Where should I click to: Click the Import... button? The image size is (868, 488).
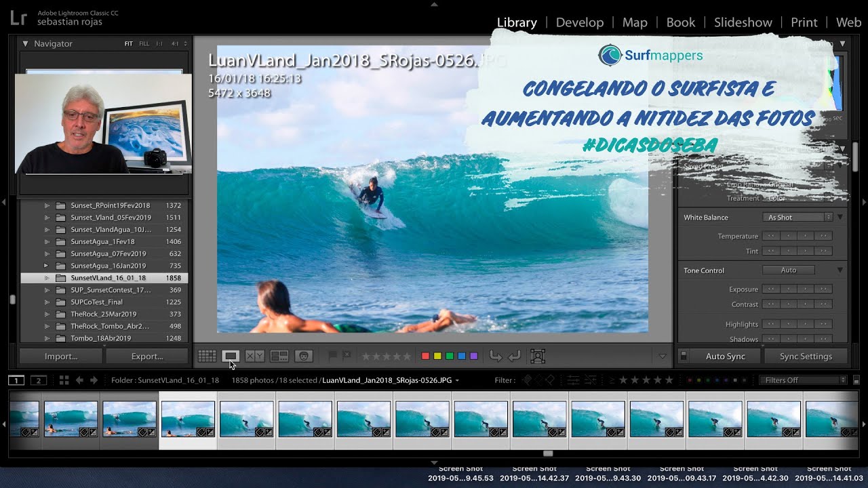pos(61,356)
